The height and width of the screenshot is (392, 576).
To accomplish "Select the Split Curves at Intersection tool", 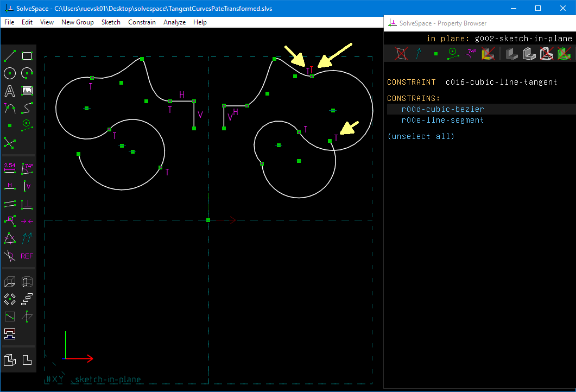I will click(10, 143).
